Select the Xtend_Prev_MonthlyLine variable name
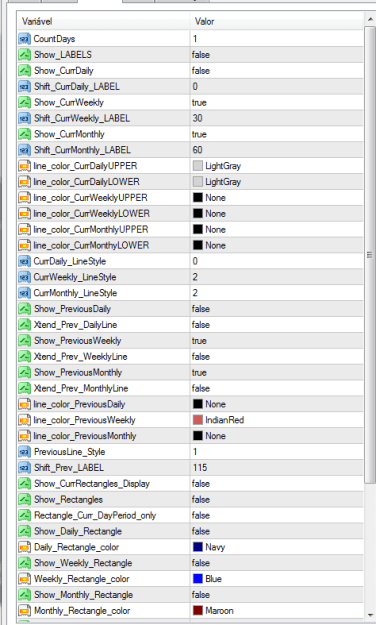This screenshot has height=625, width=376. tap(81, 388)
